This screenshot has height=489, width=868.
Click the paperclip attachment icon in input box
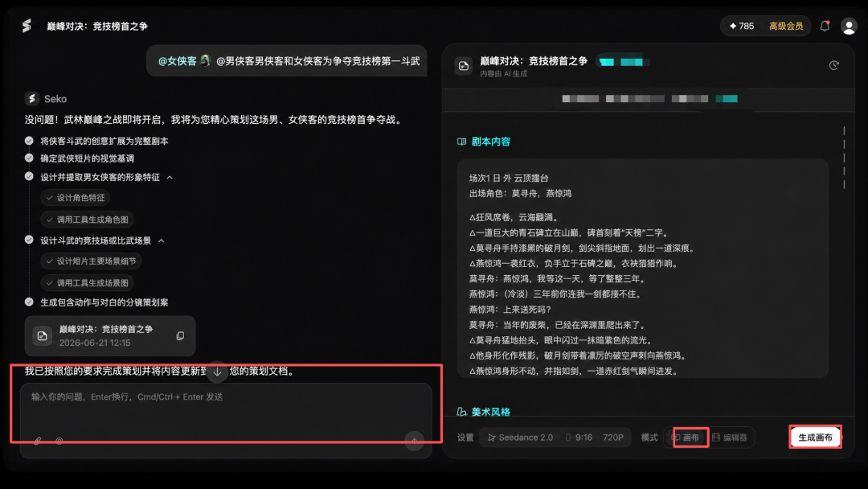pyautogui.click(x=37, y=441)
